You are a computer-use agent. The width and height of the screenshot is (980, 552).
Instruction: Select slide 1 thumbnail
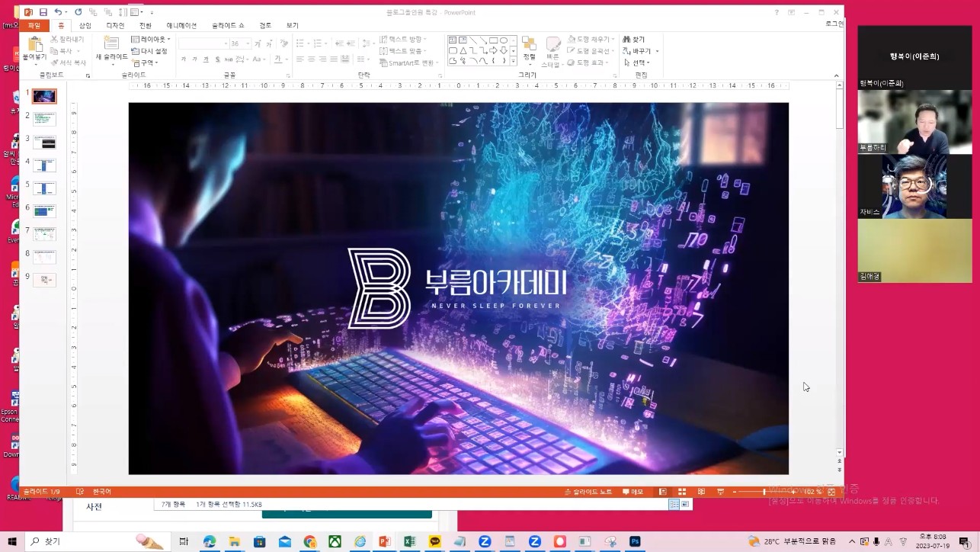(44, 96)
